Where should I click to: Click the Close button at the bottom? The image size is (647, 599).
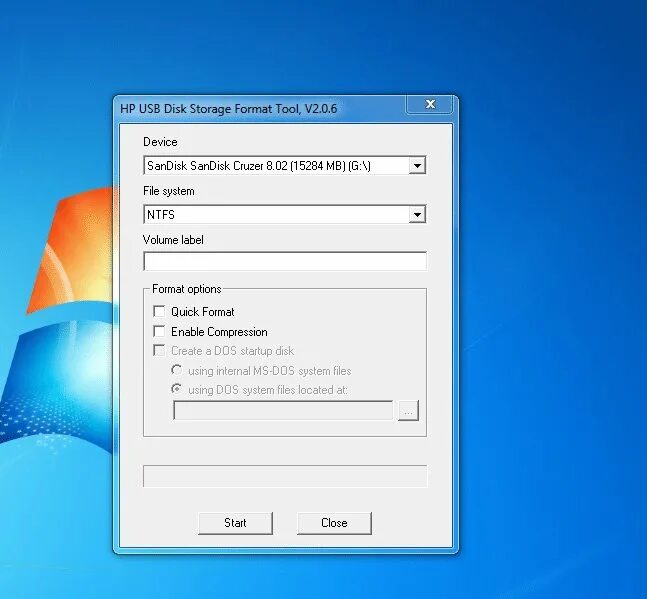(334, 523)
